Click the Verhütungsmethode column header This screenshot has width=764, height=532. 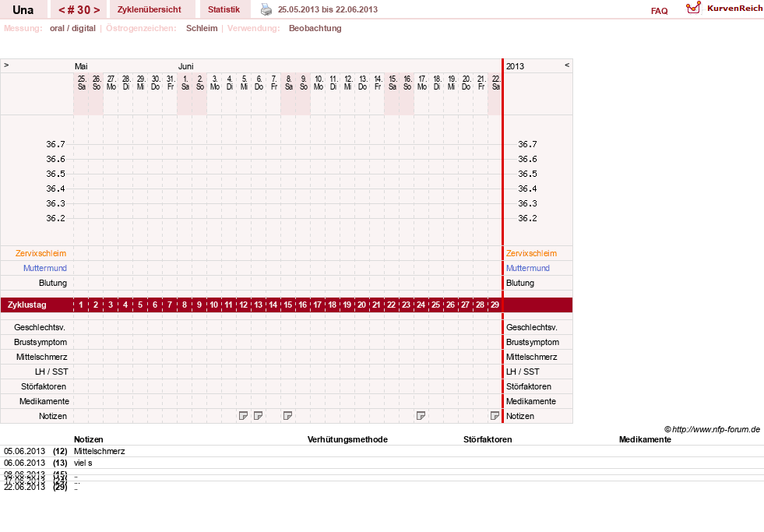pyautogui.click(x=347, y=439)
